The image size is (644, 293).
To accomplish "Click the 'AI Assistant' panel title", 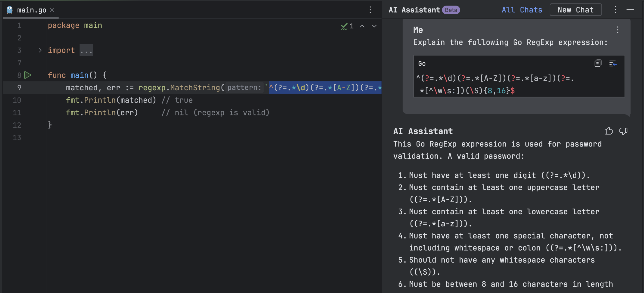I will tap(414, 10).
